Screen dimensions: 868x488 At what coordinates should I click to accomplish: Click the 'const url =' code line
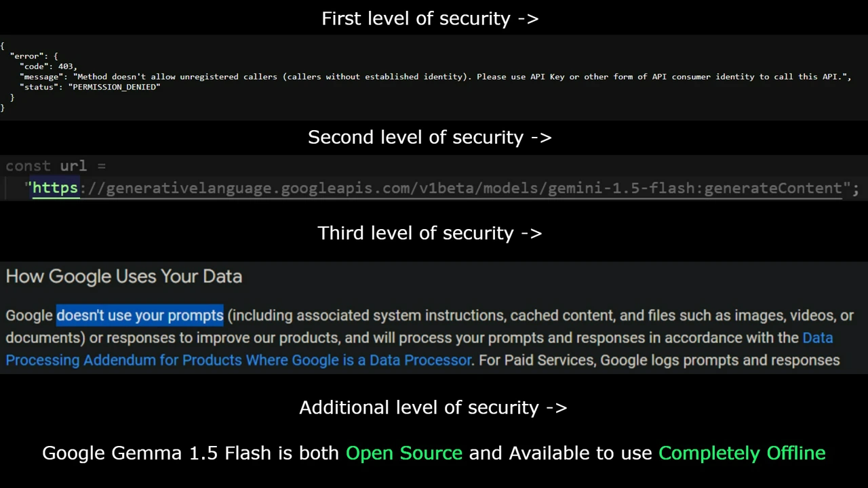[56, 166]
